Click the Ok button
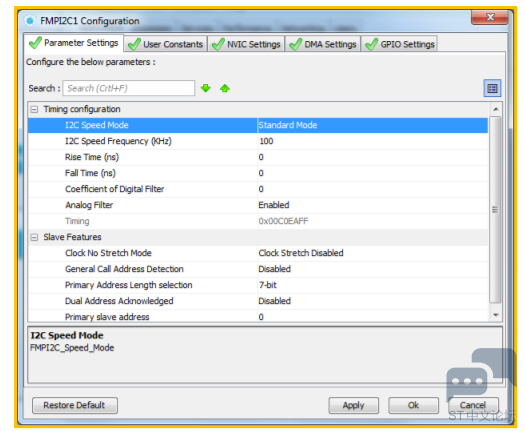 coord(414,405)
